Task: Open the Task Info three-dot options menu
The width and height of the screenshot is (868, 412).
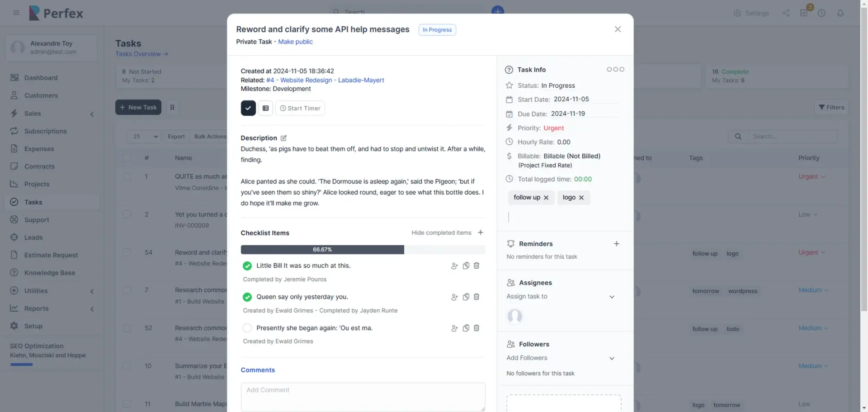Action: click(615, 69)
